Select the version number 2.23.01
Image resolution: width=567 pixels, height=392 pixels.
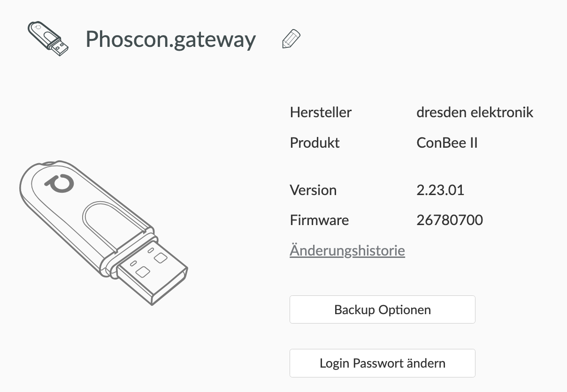point(440,190)
